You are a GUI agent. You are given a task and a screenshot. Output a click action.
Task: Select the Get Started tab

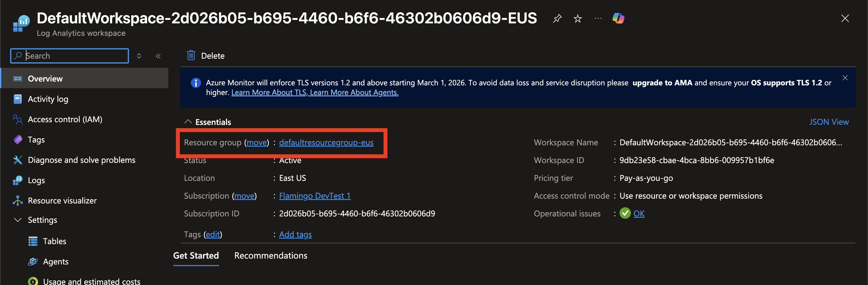(x=196, y=255)
